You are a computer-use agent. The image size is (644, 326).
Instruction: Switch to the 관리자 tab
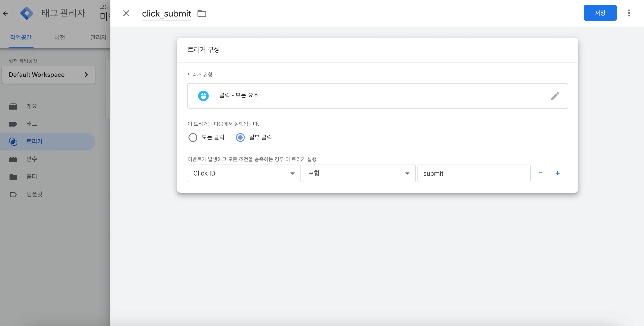click(98, 37)
